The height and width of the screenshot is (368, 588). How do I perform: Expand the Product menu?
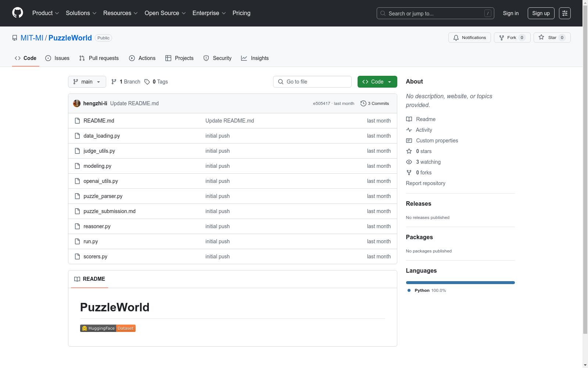(46, 13)
